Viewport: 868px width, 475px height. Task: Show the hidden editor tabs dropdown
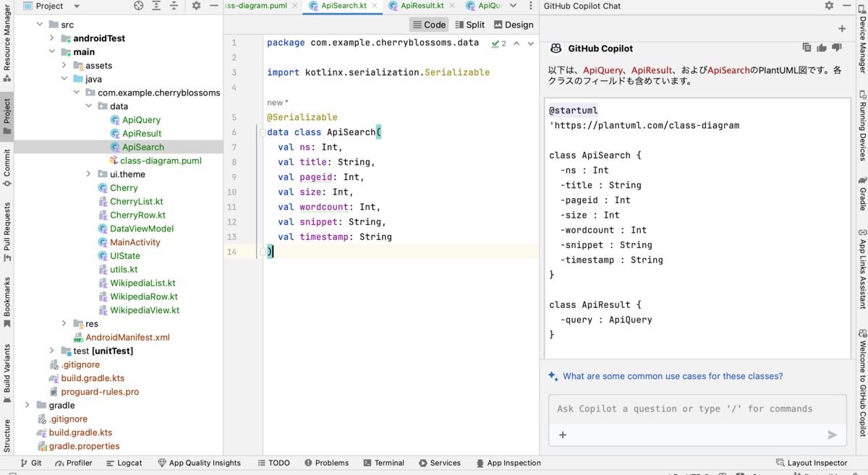pyautogui.click(x=513, y=6)
